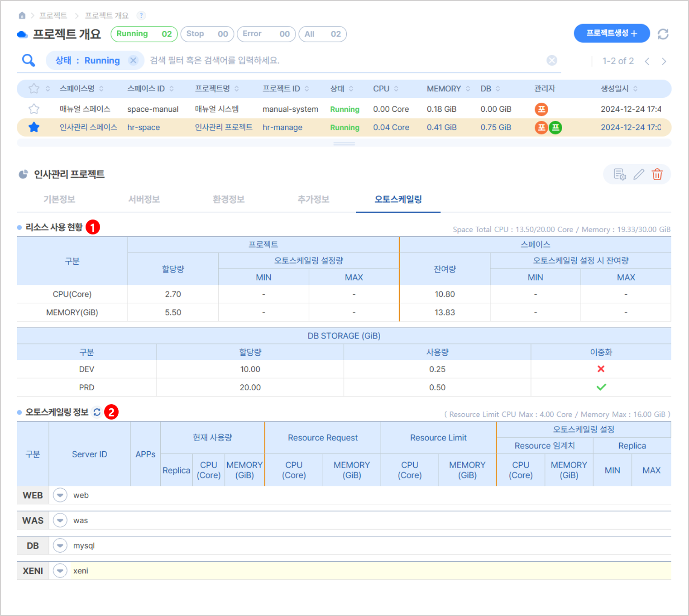The width and height of the screenshot is (689, 616).
Task: Click green manager avatar in hr-manage row
Action: [x=555, y=128]
